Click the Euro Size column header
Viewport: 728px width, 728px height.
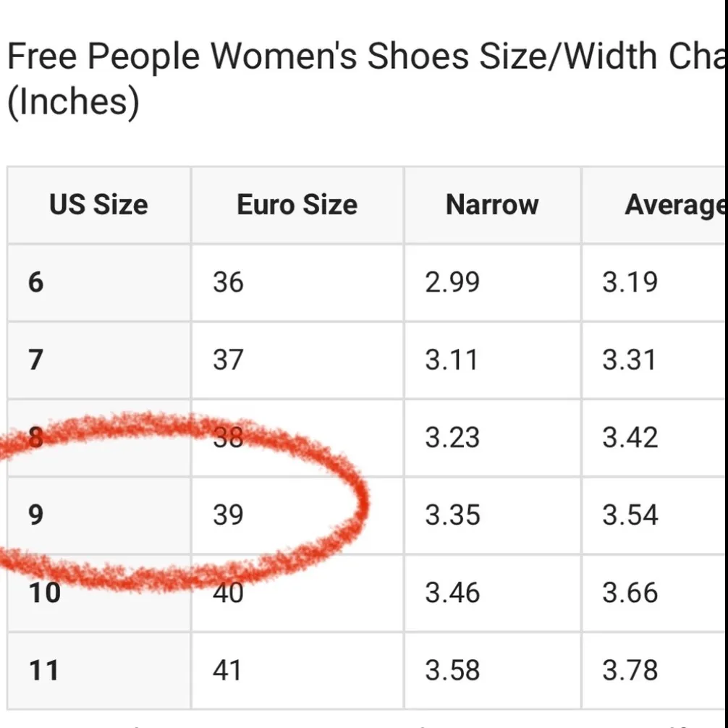297,205
